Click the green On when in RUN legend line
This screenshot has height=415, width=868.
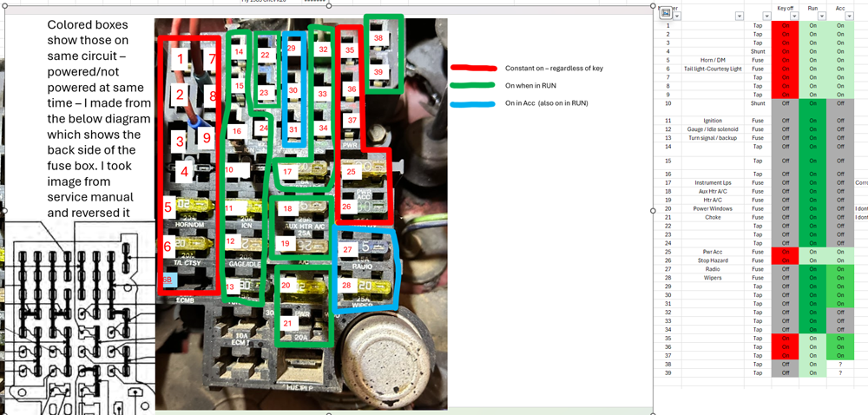pos(473,85)
